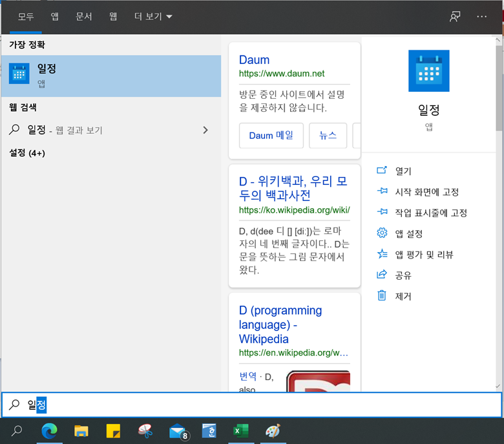
Task: Click the Daum 메일 button
Action: click(271, 135)
